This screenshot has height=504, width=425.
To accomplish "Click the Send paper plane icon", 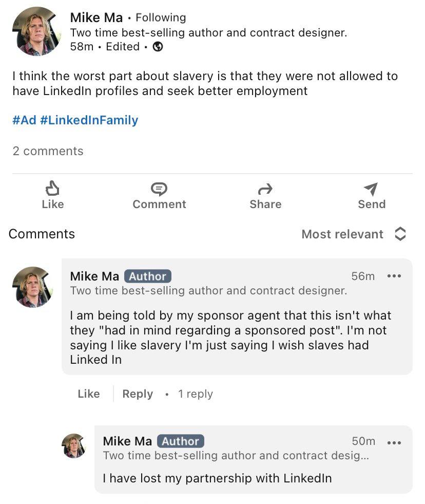I will point(371,189).
